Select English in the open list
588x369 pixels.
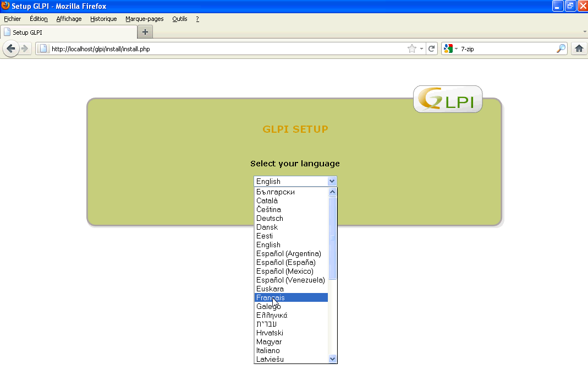pyautogui.click(x=291, y=245)
